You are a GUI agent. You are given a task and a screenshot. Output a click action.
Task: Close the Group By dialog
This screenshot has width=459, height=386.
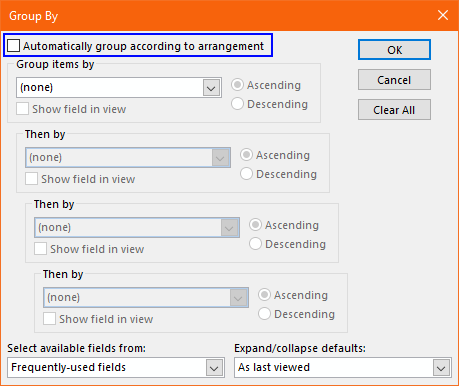(443, 15)
